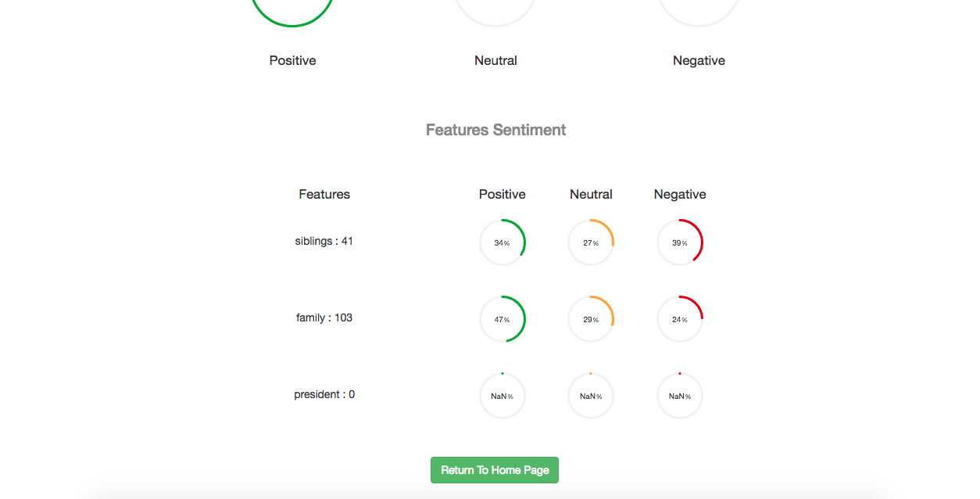Click the Positive column header in features table
The image size is (980, 499).
pyautogui.click(x=503, y=194)
